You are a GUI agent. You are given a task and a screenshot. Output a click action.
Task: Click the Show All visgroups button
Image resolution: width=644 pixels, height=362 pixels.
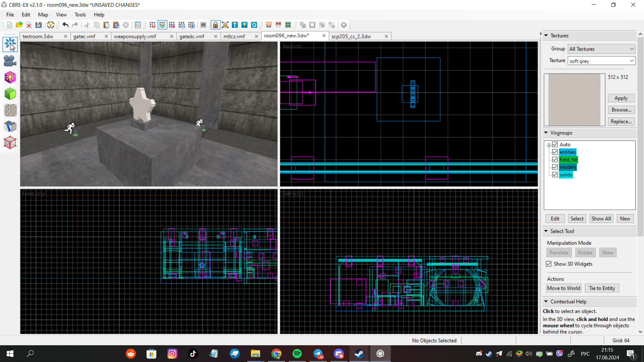coord(601,218)
